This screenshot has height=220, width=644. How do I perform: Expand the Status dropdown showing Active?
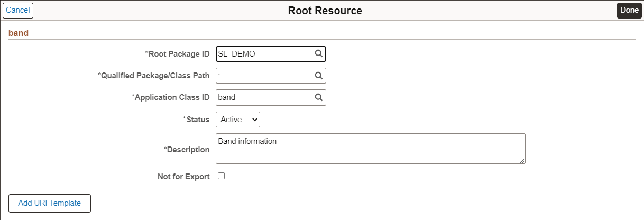coord(238,120)
